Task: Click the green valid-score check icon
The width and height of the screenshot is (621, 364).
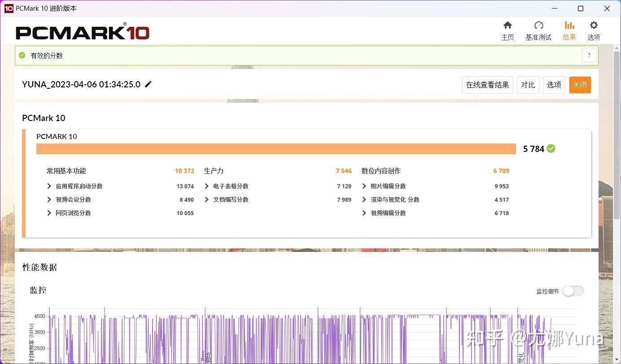Action: tap(22, 56)
